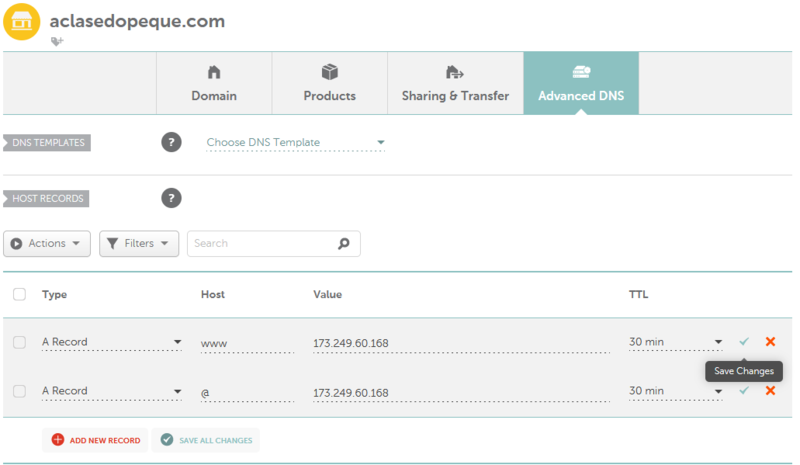The width and height of the screenshot is (800, 465).
Task: Change the record type of the @ row
Action: (112, 391)
